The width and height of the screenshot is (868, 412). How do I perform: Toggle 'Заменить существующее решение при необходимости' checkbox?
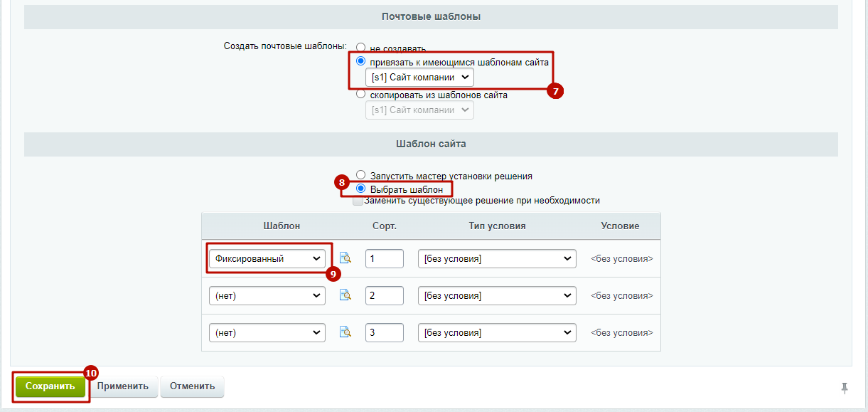tap(358, 201)
